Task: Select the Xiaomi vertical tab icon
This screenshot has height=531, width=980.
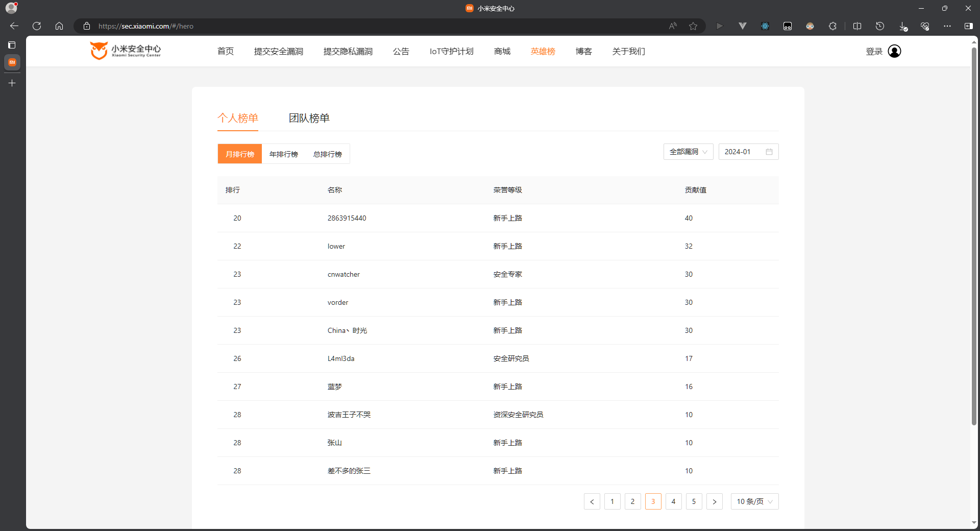Action: tap(12, 62)
